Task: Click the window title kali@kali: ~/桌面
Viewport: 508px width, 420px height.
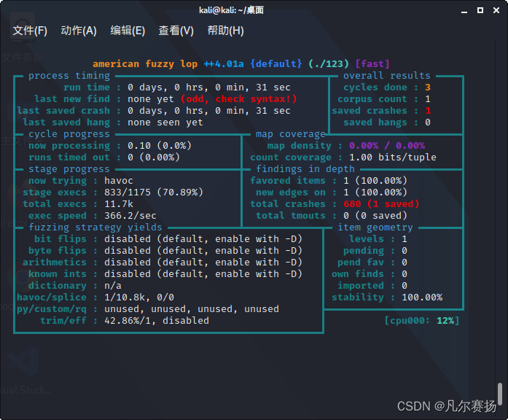Action: coord(231,10)
